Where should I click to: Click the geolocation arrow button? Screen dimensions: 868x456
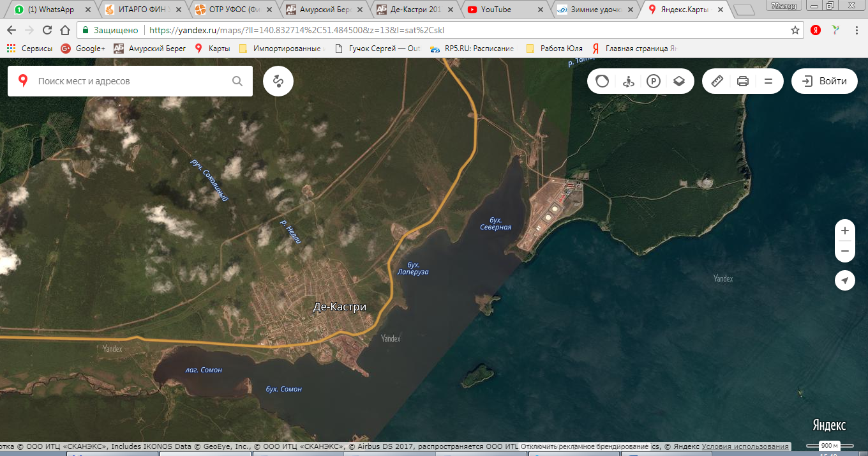(845, 280)
